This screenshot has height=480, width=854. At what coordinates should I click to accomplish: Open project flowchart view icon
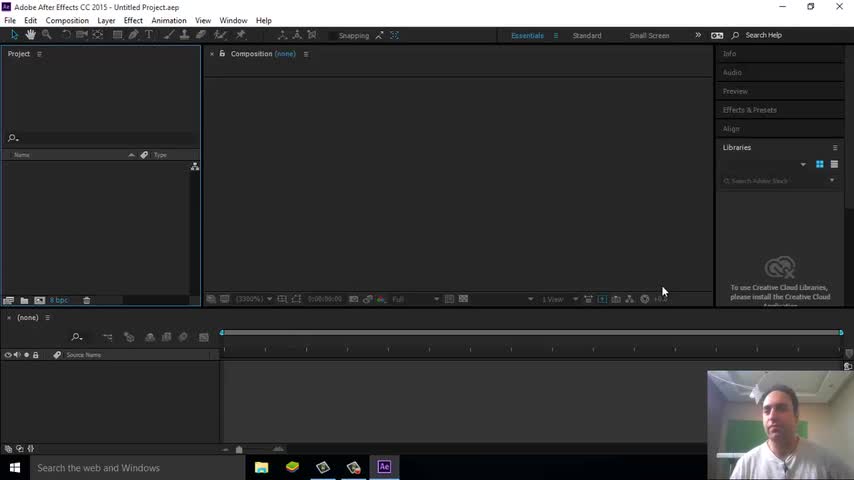(195, 167)
